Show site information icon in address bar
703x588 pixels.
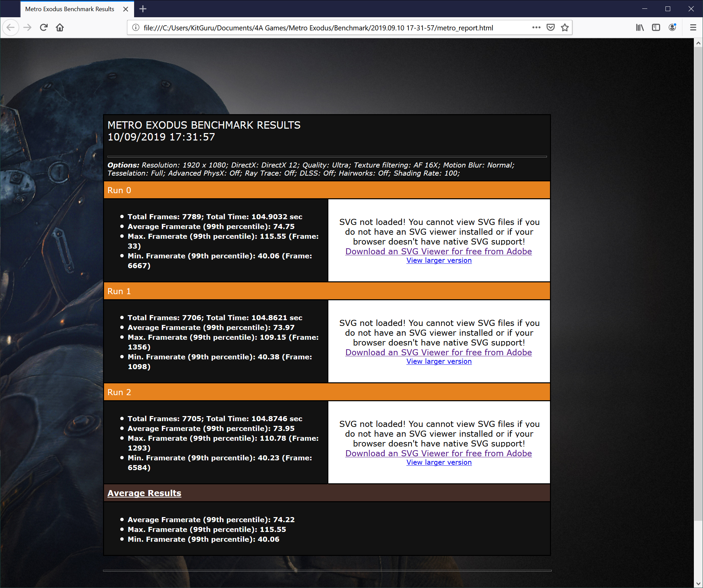[x=136, y=27]
